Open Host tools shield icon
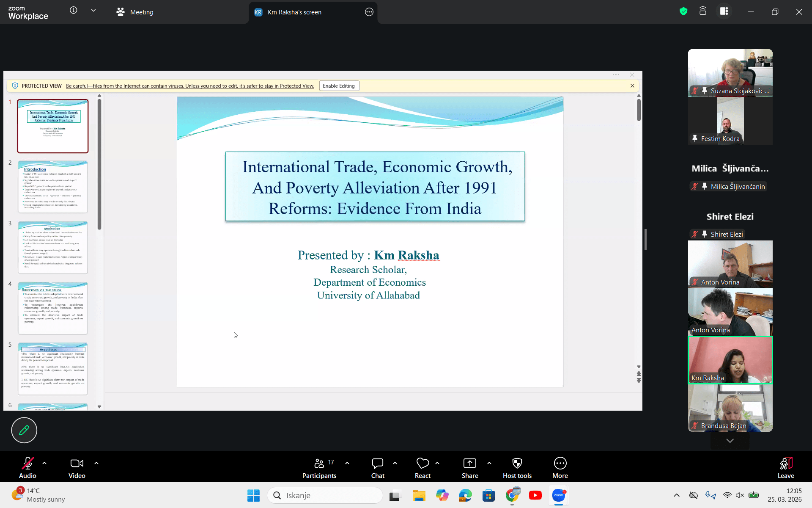Screen dimensions: 812x508 click(517, 464)
